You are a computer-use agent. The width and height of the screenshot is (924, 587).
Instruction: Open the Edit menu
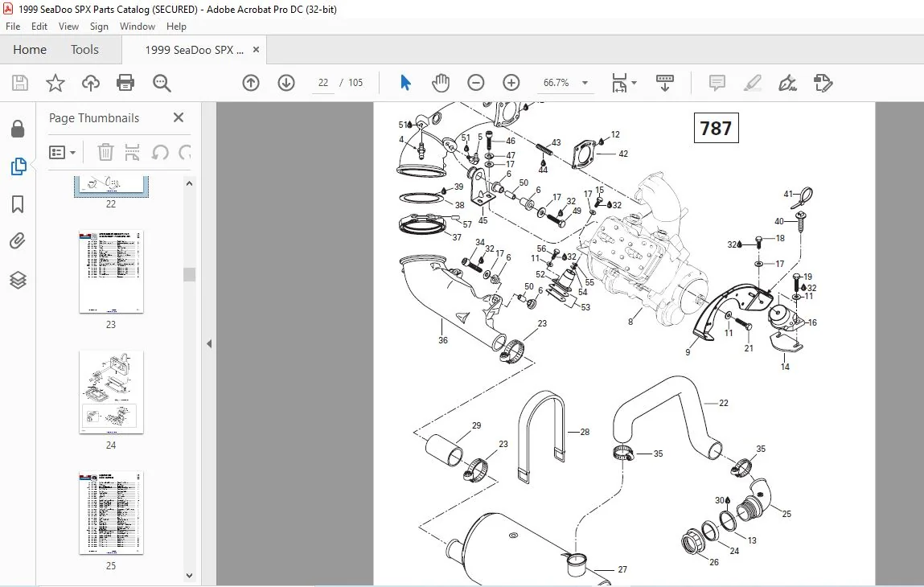[x=39, y=27]
